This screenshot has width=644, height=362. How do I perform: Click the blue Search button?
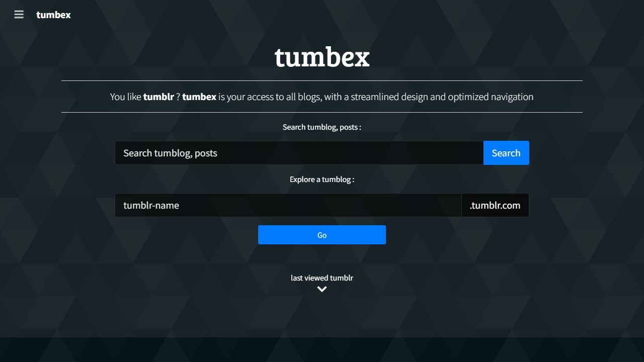(506, 153)
